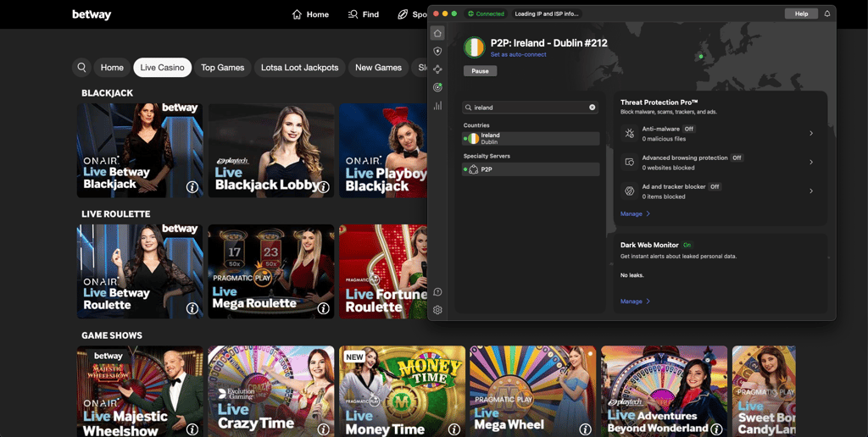Open the target-shaped sidebar icon
The height and width of the screenshot is (437, 868).
(437, 87)
